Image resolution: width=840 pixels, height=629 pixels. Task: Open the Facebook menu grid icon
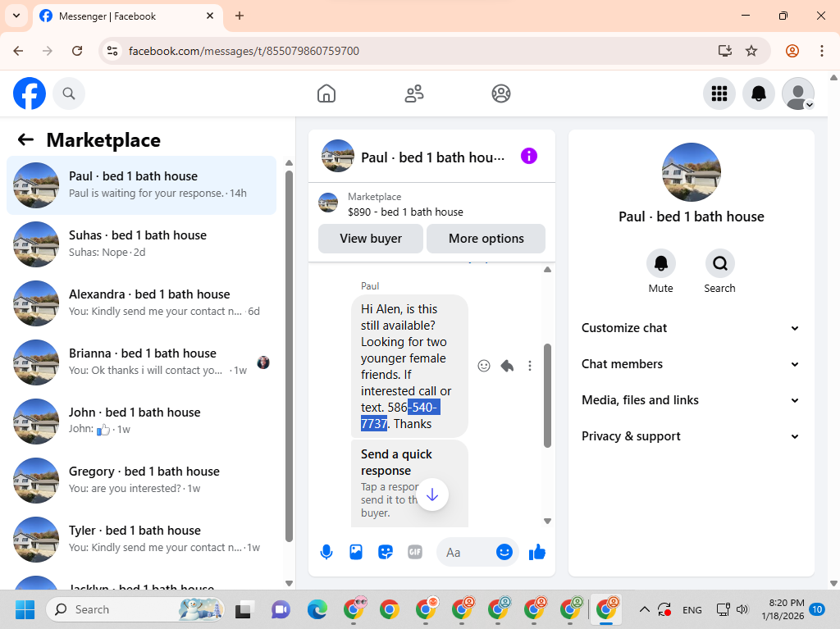pyautogui.click(x=719, y=93)
